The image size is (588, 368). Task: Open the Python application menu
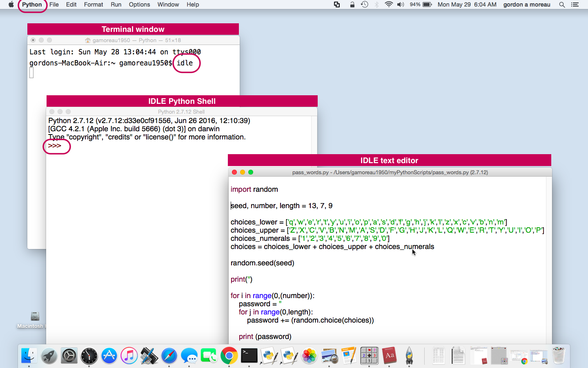32,4
